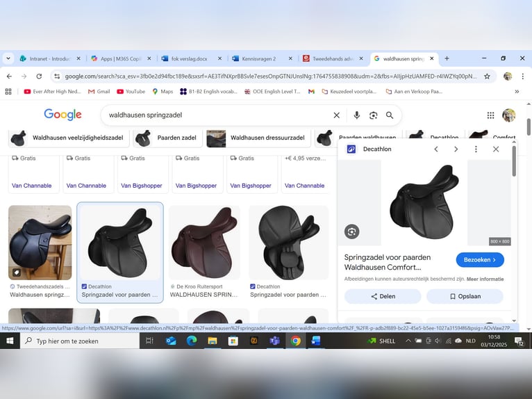Open the Google apps grid
The height and width of the screenshot is (399, 532).
(490, 115)
